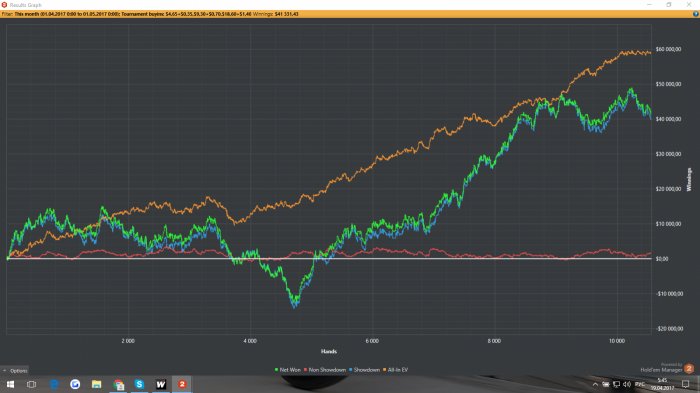Open the black W app on taskbar

161,384
